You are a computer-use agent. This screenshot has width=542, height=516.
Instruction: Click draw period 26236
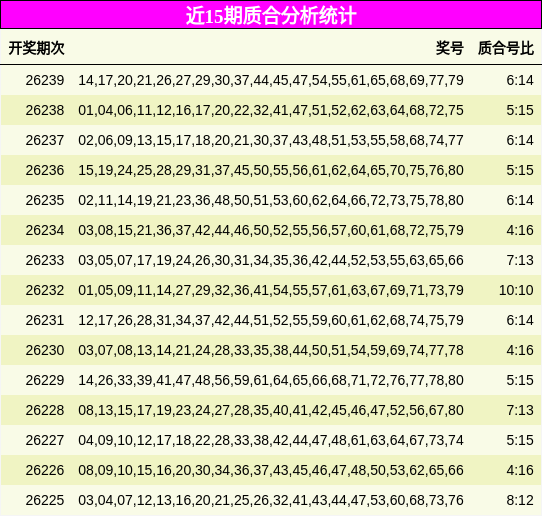pos(45,170)
